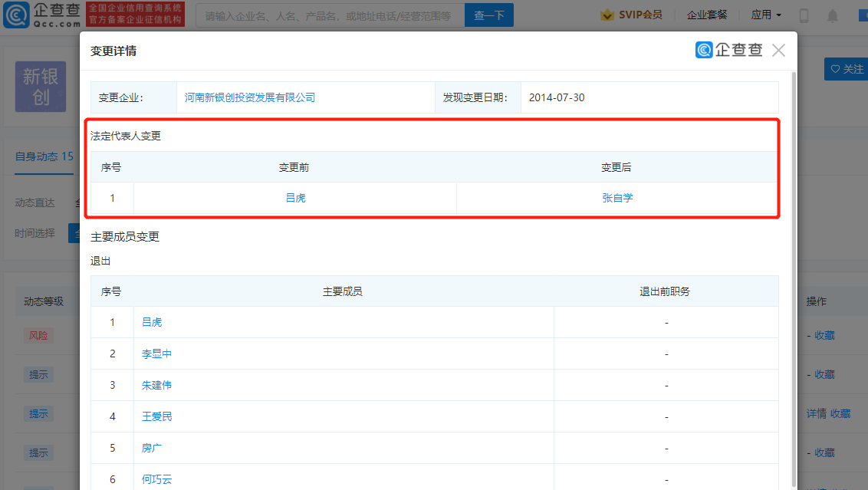Click the 动态等级 column header in background
The image size is (868, 490).
(x=44, y=302)
